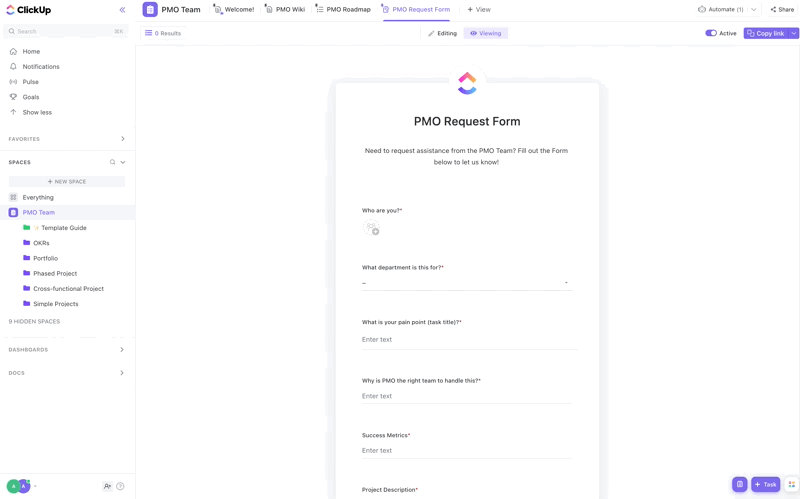The image size is (800, 499).
Task: Click the Notifications bell icon
Action: click(13, 67)
